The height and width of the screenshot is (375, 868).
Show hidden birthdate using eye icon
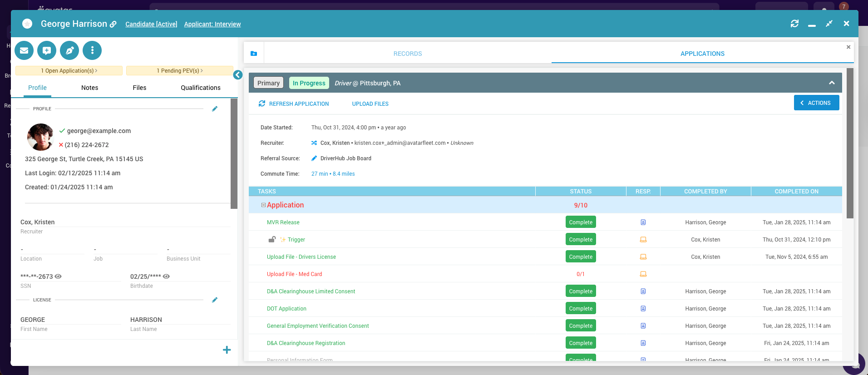click(166, 276)
